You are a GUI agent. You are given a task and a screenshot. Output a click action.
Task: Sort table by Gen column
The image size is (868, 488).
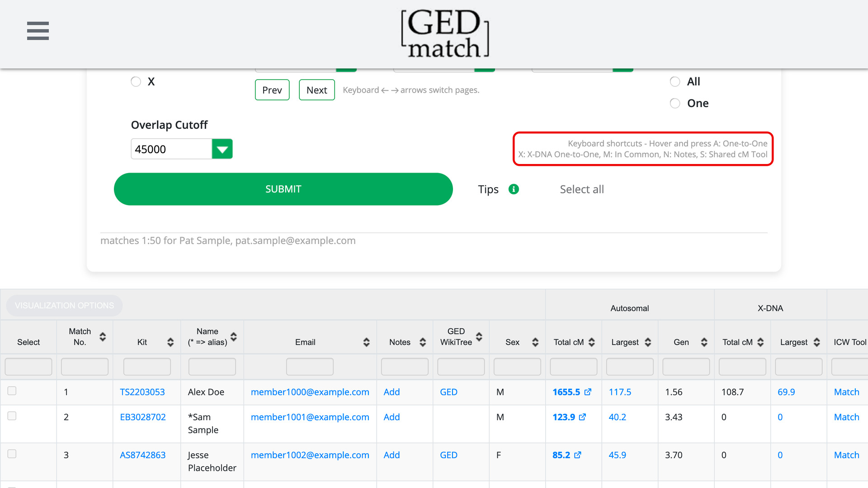point(704,342)
